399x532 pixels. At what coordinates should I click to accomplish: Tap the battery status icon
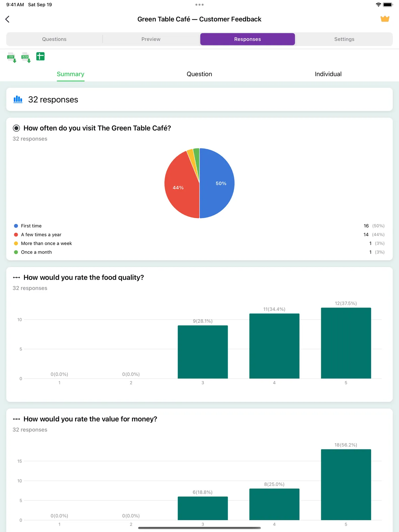pos(388,5)
